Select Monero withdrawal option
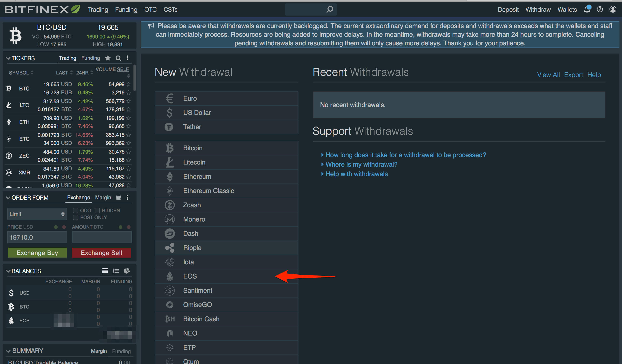This screenshot has width=622, height=364. pyautogui.click(x=227, y=219)
